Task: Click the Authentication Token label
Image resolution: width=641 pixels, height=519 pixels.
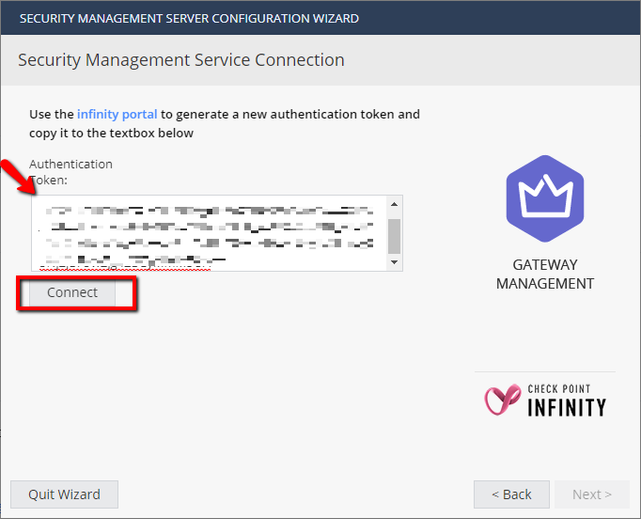Action: click(x=70, y=171)
